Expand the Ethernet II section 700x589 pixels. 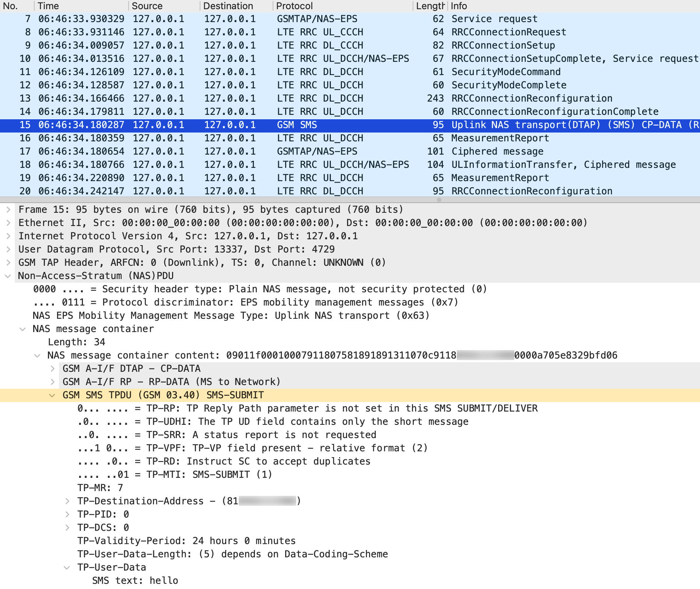tap(8, 223)
